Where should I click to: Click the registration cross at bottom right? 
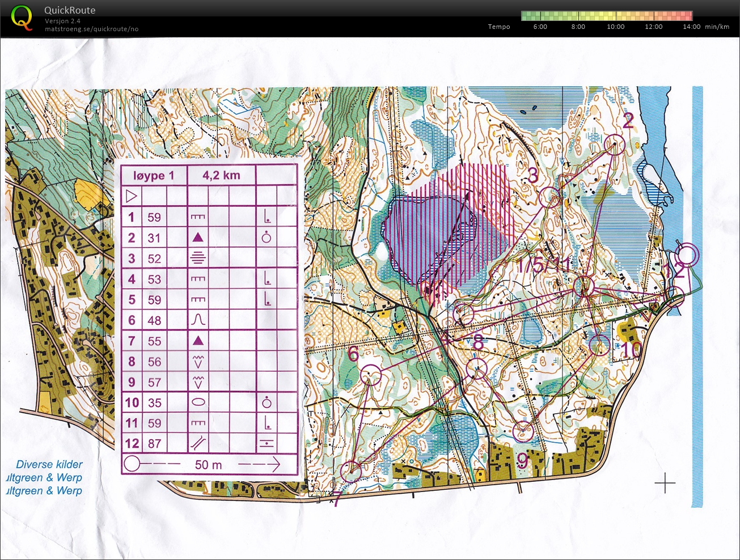point(665,483)
